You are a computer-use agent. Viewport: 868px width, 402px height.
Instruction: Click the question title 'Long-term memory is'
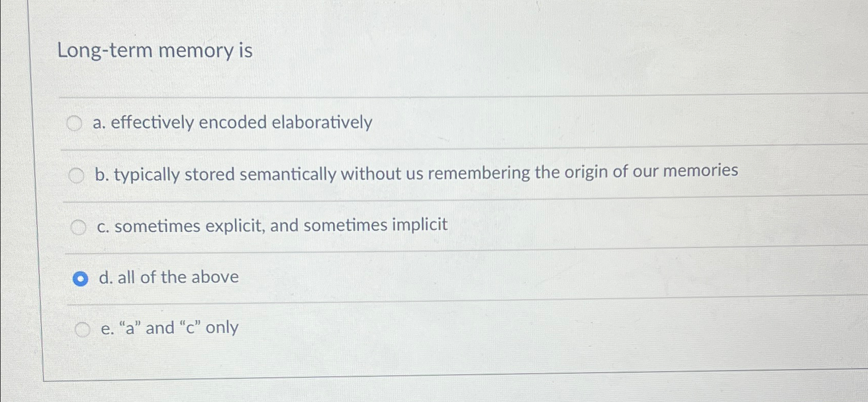click(155, 51)
